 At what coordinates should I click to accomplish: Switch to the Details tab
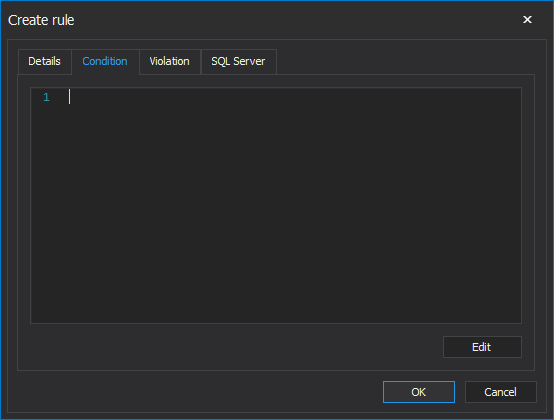click(45, 61)
